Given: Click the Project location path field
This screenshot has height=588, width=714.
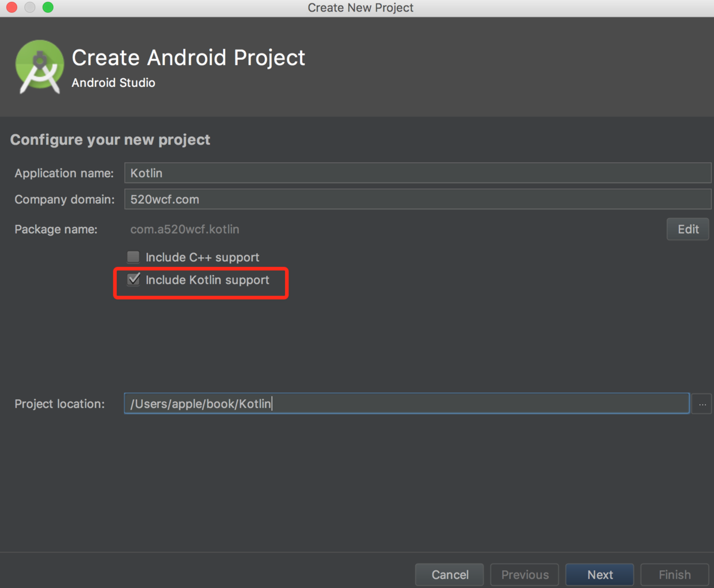Looking at the screenshot, I should tap(407, 403).
